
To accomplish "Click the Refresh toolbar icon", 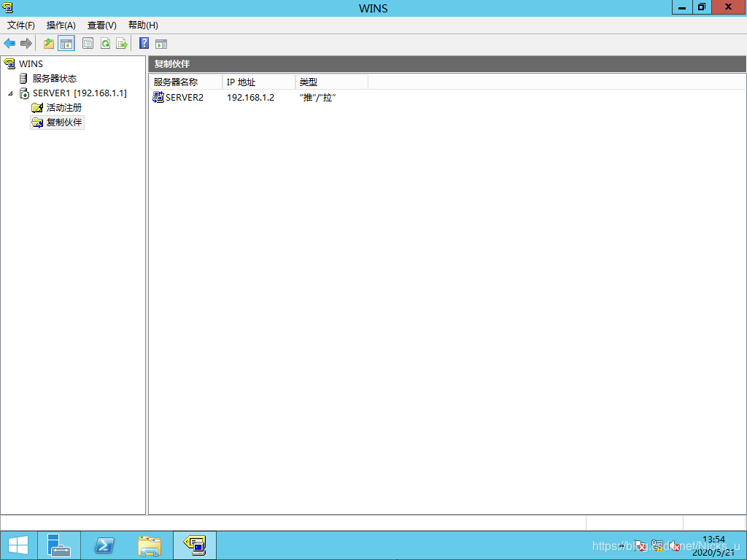I will pyautogui.click(x=105, y=44).
